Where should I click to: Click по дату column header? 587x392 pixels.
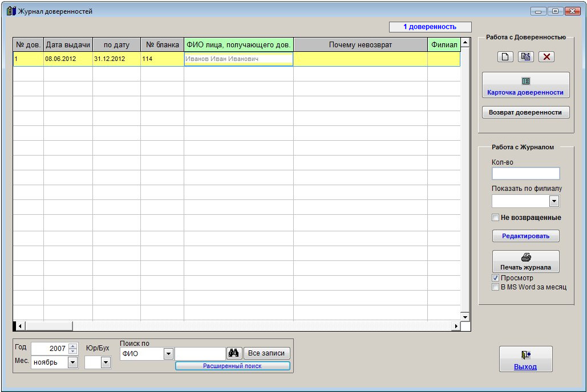coord(117,45)
